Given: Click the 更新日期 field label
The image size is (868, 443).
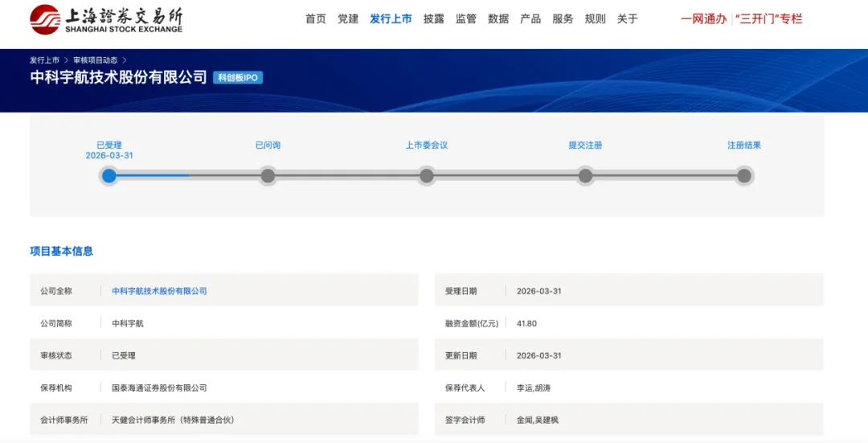Looking at the screenshot, I should tap(461, 355).
